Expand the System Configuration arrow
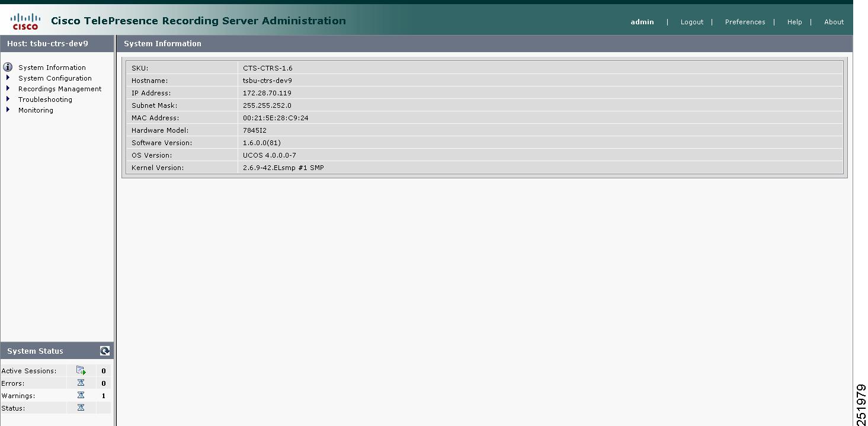The width and height of the screenshot is (868, 426). tap(8, 78)
